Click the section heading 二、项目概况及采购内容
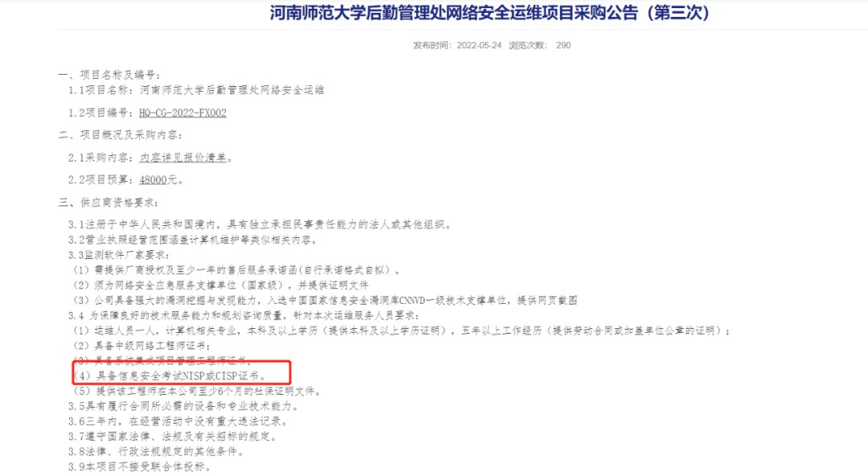Screen dimensions: 868x476 (x=121, y=134)
